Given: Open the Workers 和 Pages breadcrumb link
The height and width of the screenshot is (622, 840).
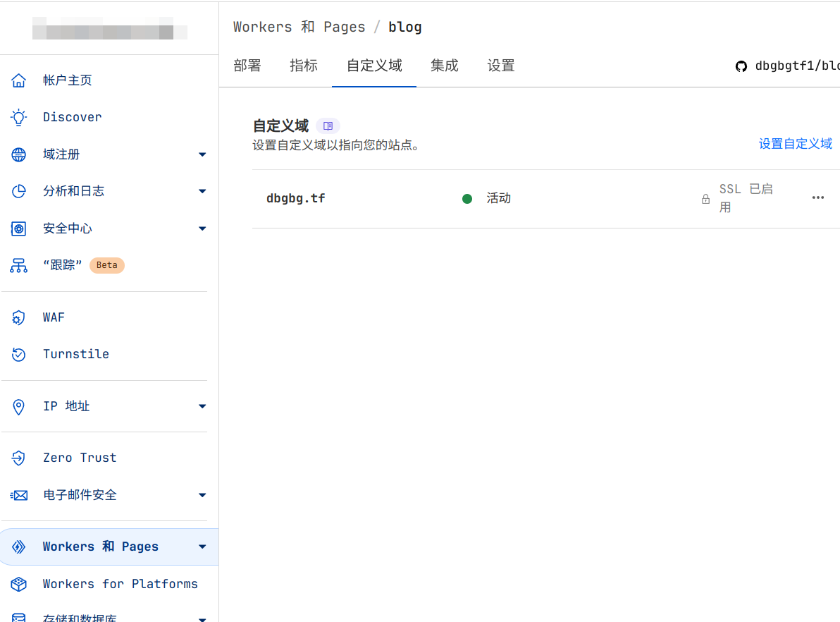Looking at the screenshot, I should pos(299,27).
